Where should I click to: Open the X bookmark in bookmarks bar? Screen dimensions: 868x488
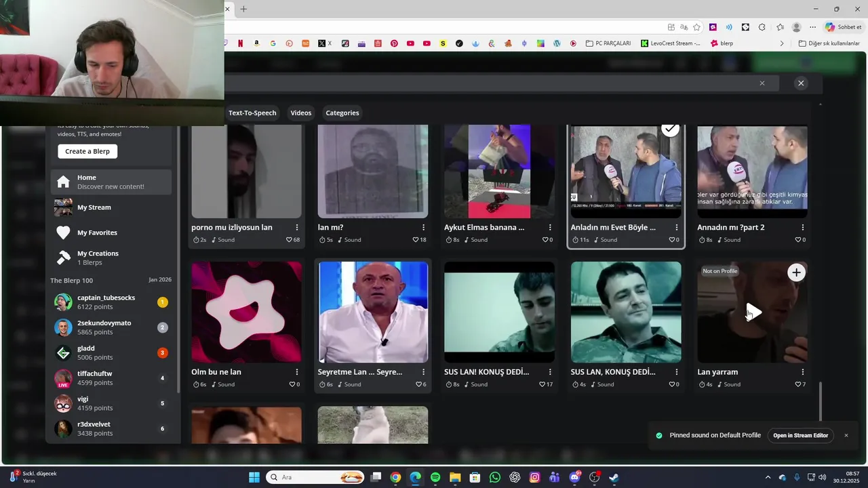tap(325, 43)
